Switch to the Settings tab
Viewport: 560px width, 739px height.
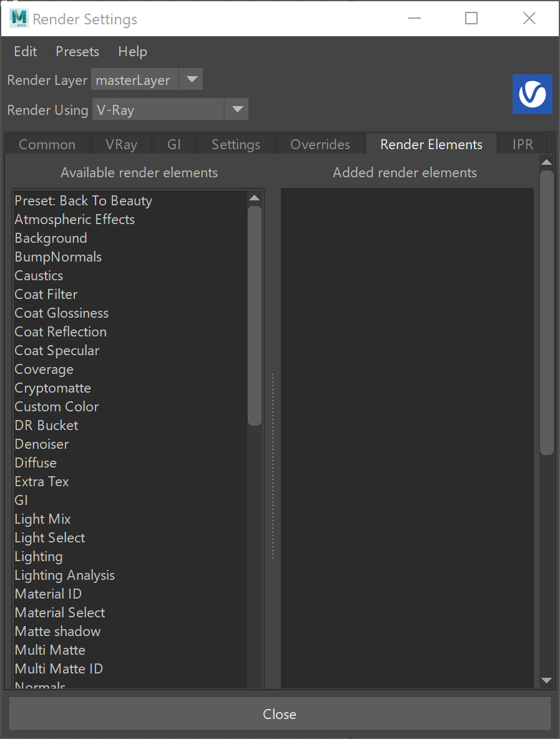click(x=236, y=144)
